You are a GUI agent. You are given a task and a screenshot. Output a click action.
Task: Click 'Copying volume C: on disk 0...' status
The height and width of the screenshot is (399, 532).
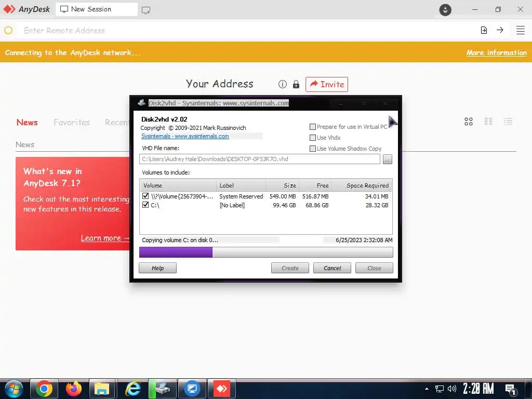pos(180,240)
